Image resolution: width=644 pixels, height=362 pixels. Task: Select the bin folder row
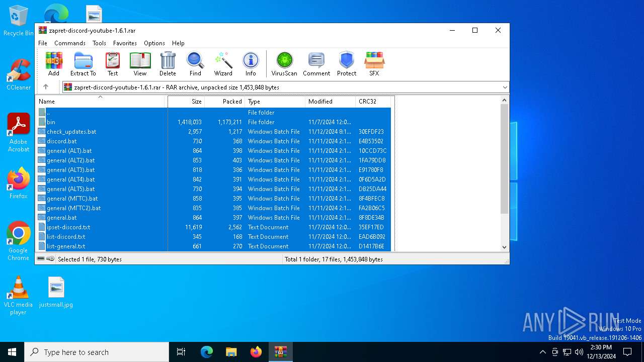213,122
